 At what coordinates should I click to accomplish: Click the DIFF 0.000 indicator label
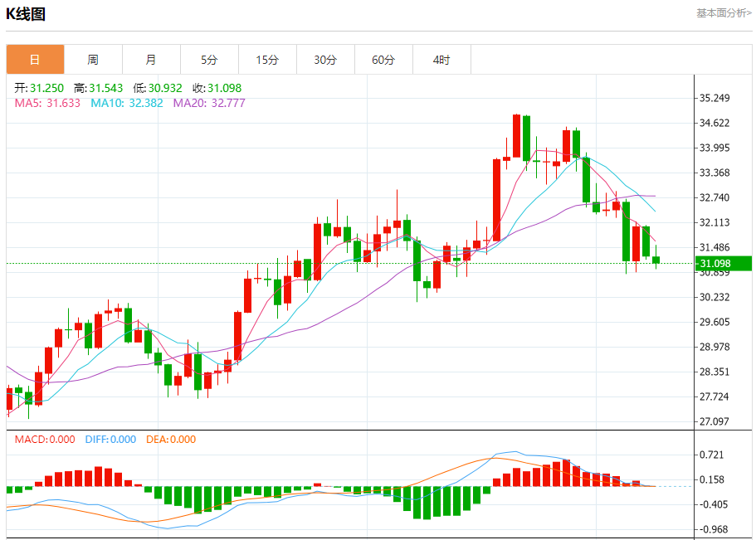pos(110,440)
